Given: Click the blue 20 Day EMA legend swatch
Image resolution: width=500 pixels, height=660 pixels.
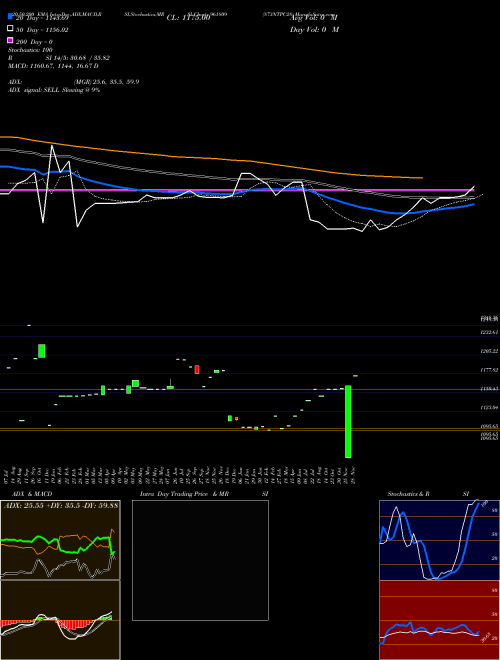Looking at the screenshot, I should 11,17.
